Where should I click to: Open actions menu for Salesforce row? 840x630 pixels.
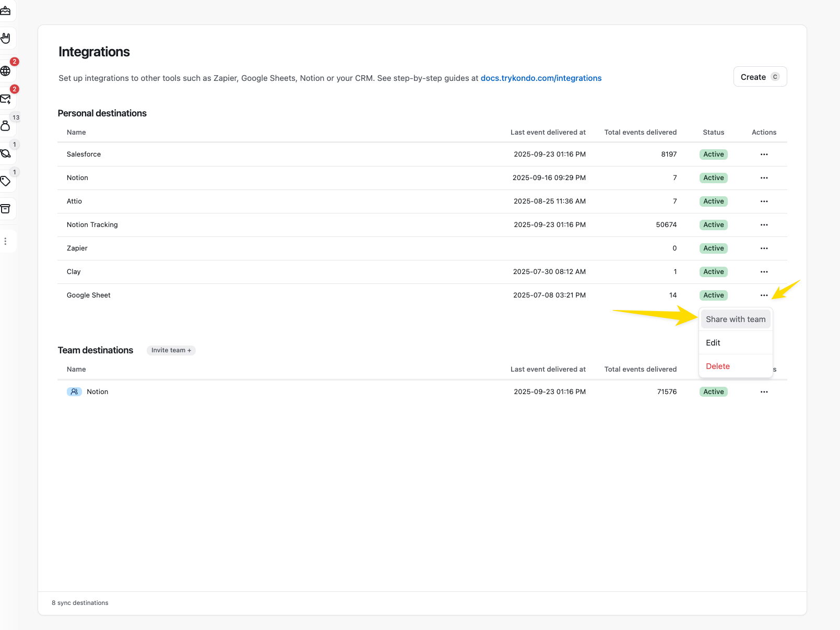[x=764, y=154]
